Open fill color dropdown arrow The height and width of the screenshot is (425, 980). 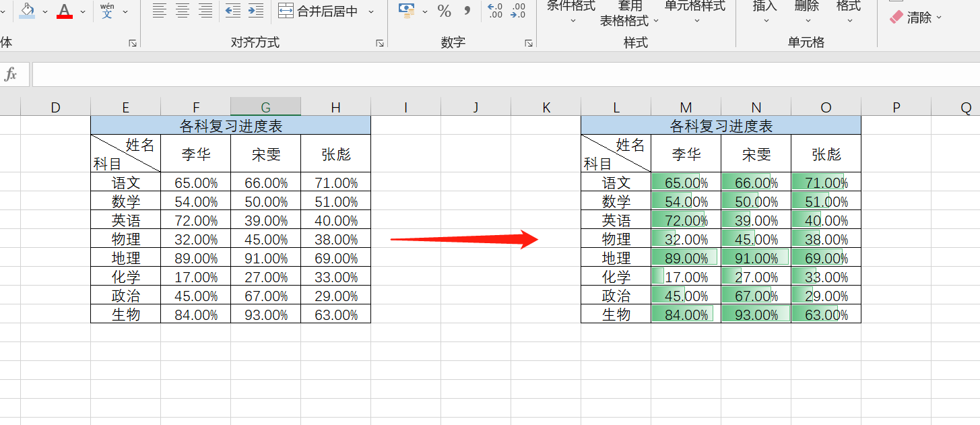click(x=44, y=11)
